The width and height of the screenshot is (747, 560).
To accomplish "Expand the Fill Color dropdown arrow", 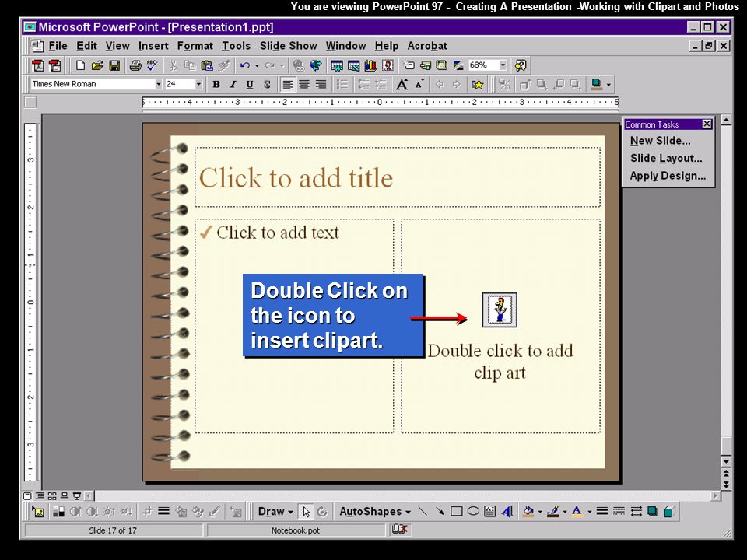I will click(x=540, y=512).
